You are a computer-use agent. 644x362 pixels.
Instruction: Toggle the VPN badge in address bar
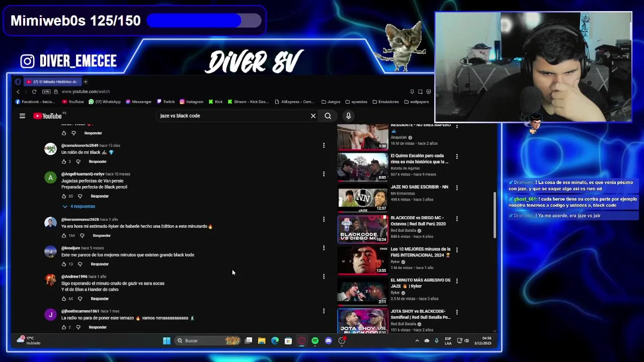(x=46, y=92)
